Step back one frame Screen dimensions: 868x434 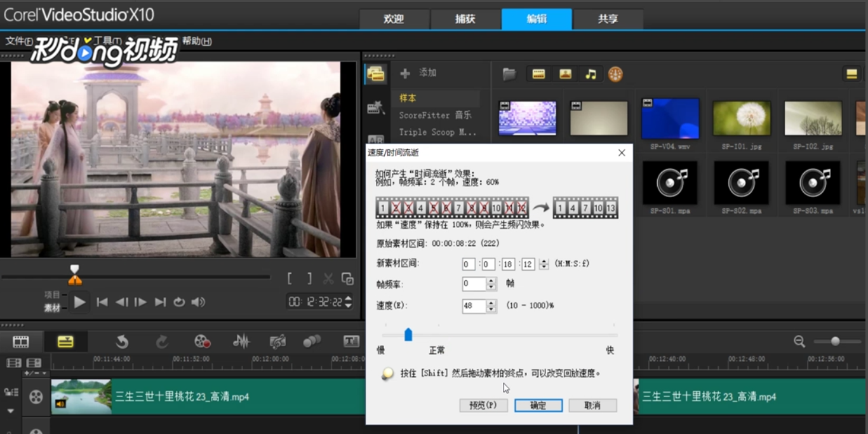click(122, 302)
